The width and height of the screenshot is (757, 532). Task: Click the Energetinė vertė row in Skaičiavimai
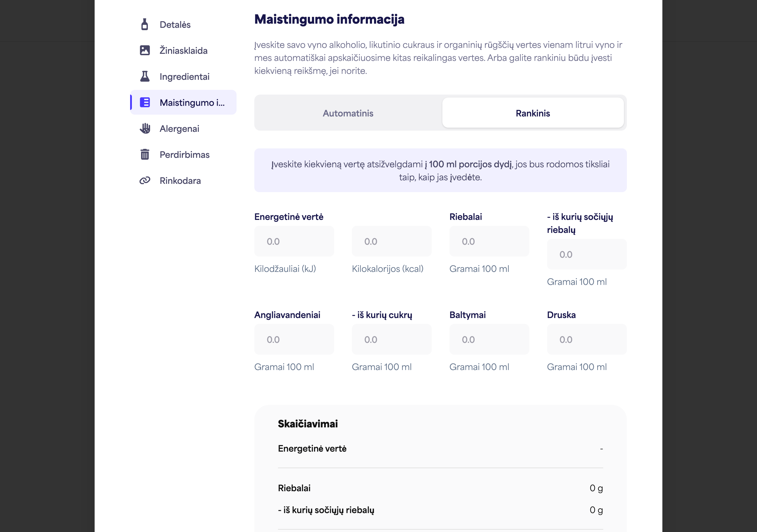[441, 449]
